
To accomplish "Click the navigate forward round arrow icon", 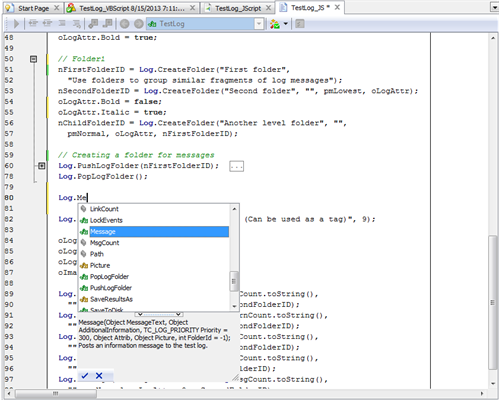I will pyautogui.click(x=139, y=24).
